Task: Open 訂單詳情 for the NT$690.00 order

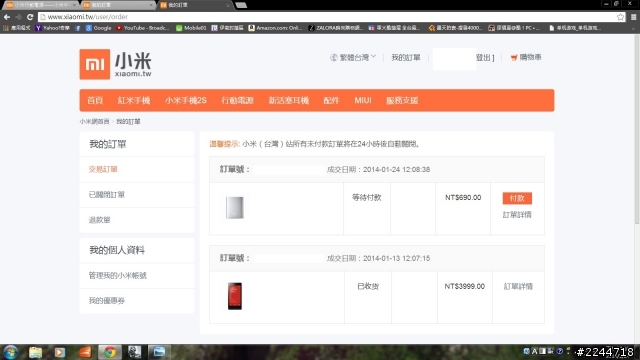Action: [x=517, y=215]
